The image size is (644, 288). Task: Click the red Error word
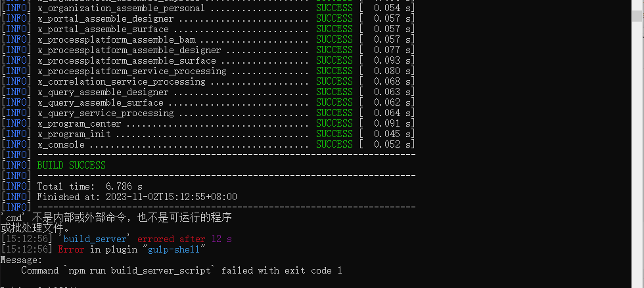click(71, 249)
